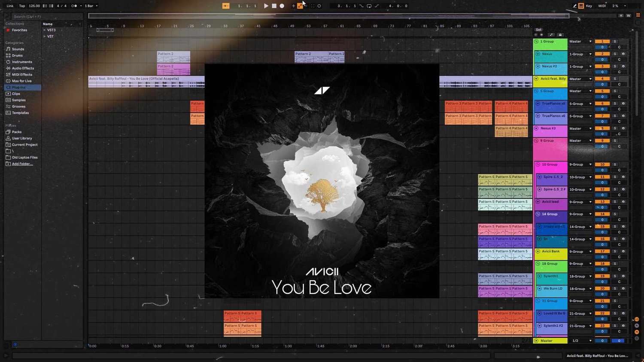
Task: Arm the Nexus track for recording
Action: coord(623,54)
